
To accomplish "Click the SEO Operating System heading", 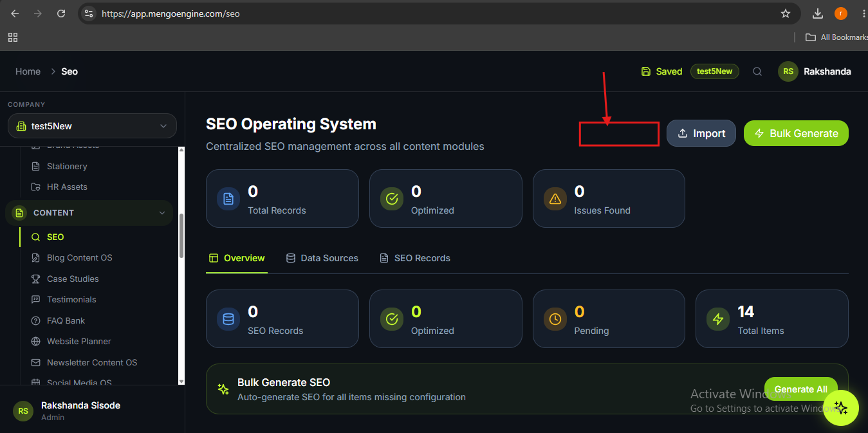I will 291,124.
